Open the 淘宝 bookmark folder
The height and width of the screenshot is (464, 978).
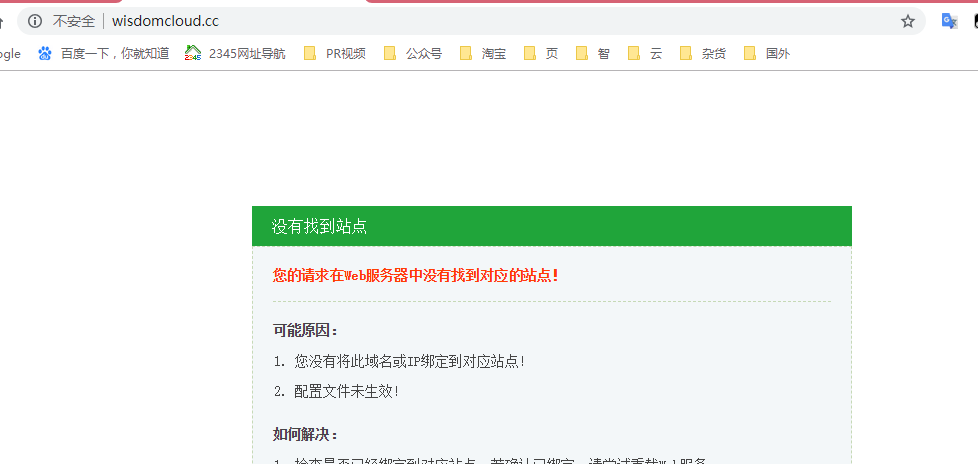click(x=483, y=54)
